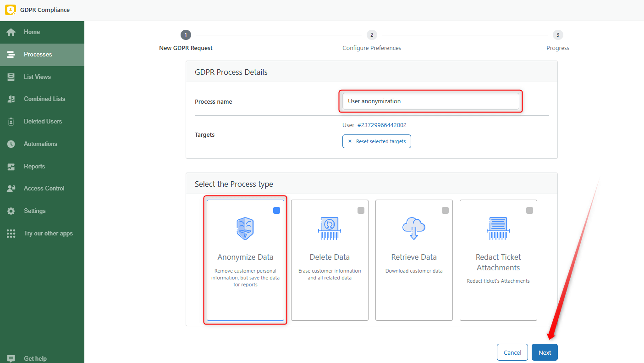Viewport: 644px width, 363px height.
Task: Click the Settings gear icon
Action: [x=11, y=211]
